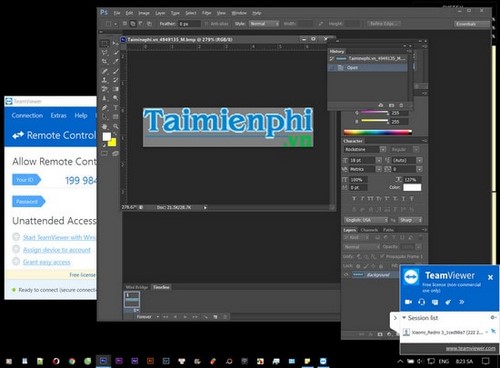Open the Forever loop options dropdown
Image resolution: width=500 pixels, height=368 pixels.
click(148, 317)
